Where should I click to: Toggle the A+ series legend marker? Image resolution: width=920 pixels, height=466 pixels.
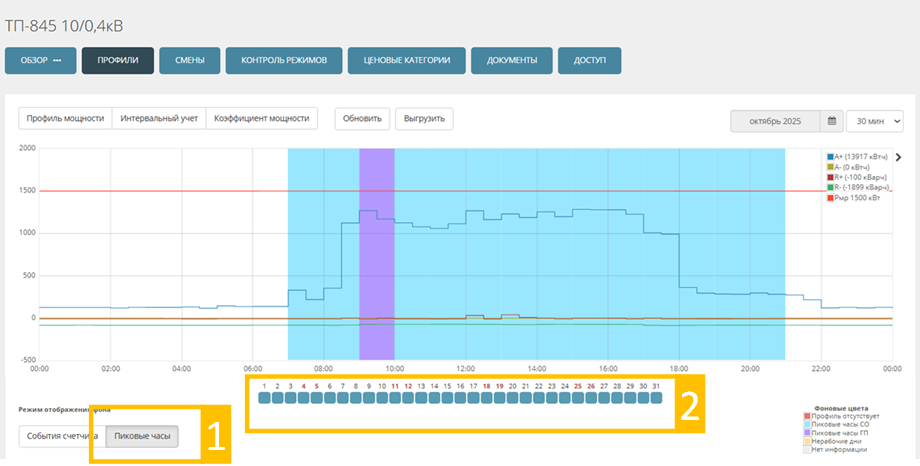[830, 157]
